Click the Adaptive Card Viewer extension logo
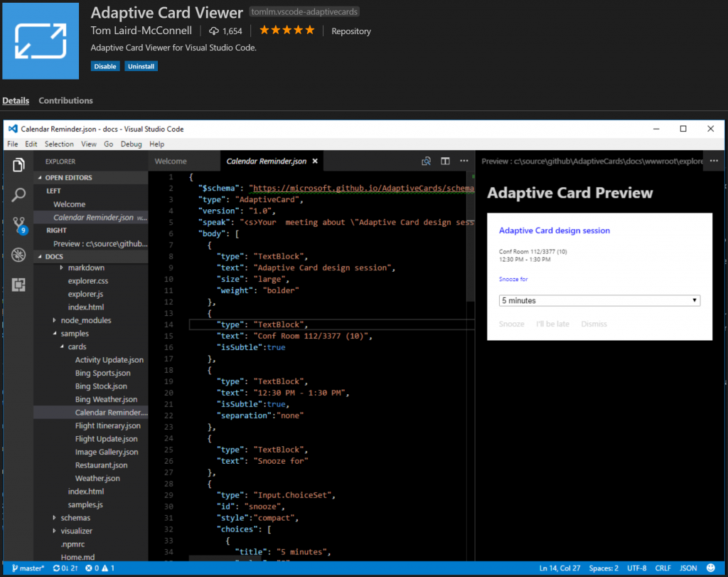The height and width of the screenshot is (577, 728). (41, 41)
